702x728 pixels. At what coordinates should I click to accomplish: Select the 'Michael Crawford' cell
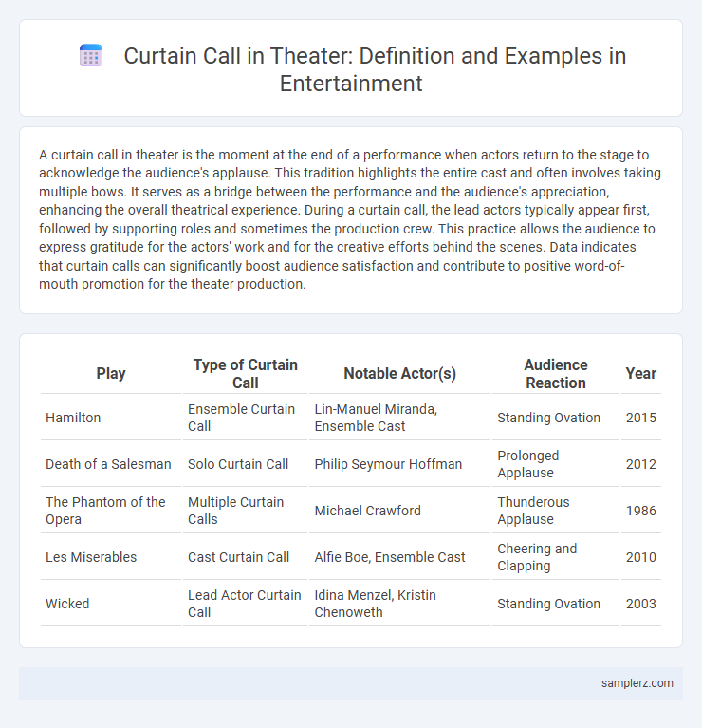click(400, 511)
